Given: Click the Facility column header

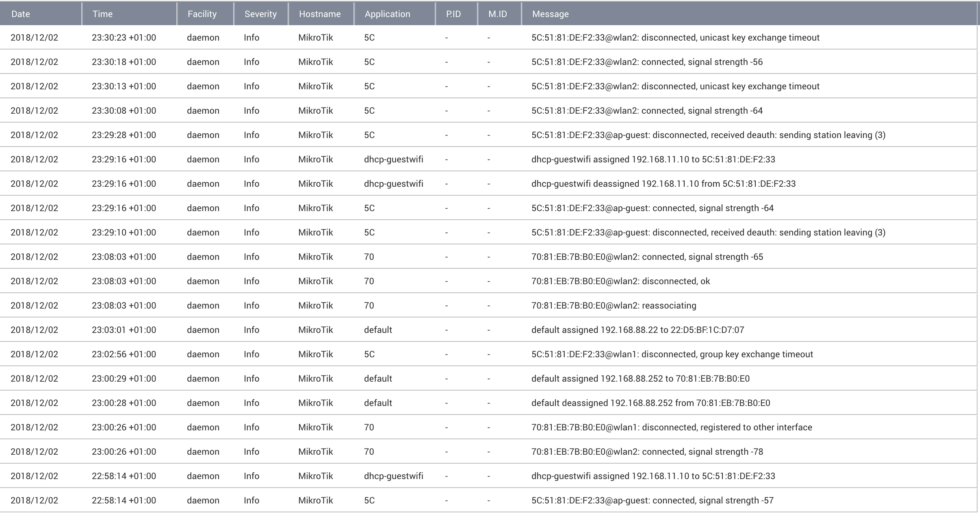Looking at the screenshot, I should click(x=205, y=14).
